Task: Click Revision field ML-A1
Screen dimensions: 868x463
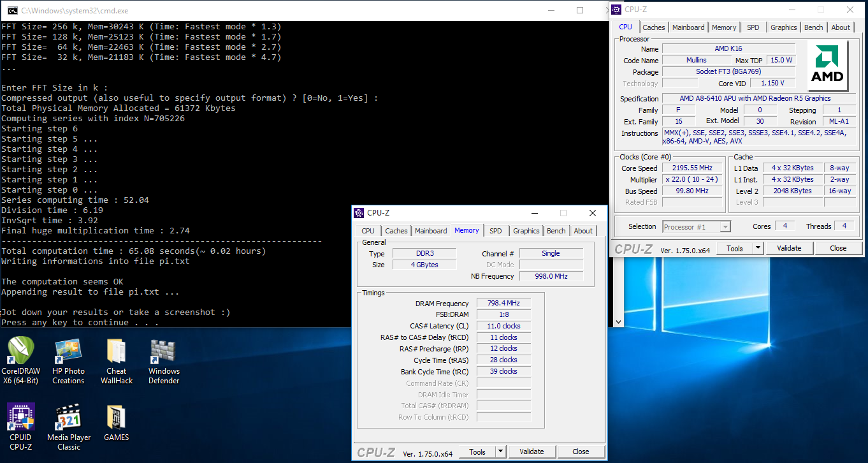Action: 839,121
